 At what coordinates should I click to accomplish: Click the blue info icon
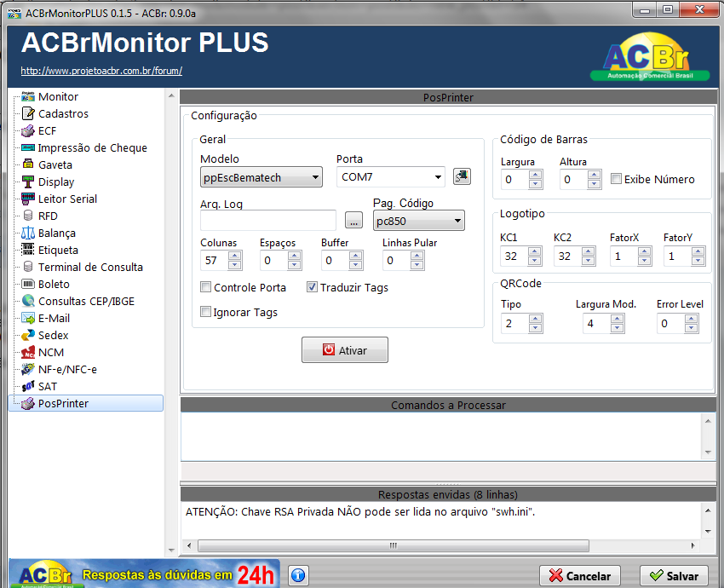click(x=298, y=575)
